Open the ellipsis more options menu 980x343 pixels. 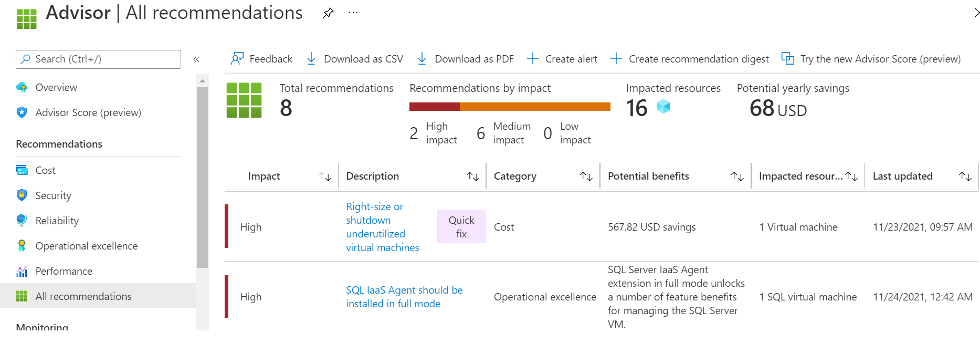353,13
